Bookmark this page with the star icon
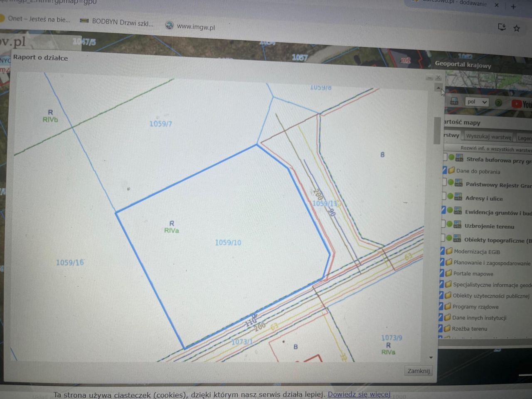Image resolution: width=532 pixels, height=399 pixels. 517,28
